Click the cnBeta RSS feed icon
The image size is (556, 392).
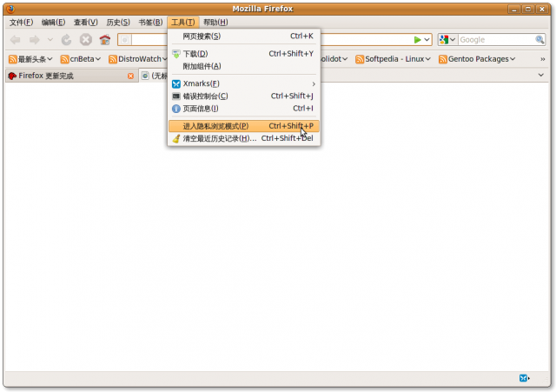pyautogui.click(x=64, y=59)
